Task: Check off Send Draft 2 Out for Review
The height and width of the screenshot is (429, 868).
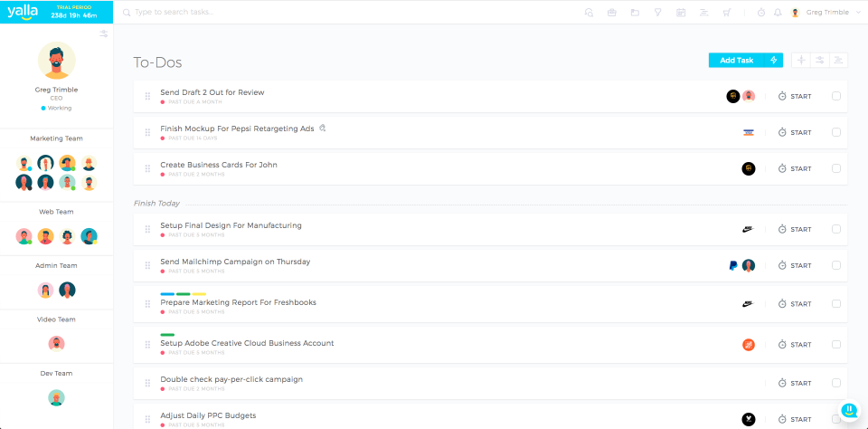Action: [835, 96]
